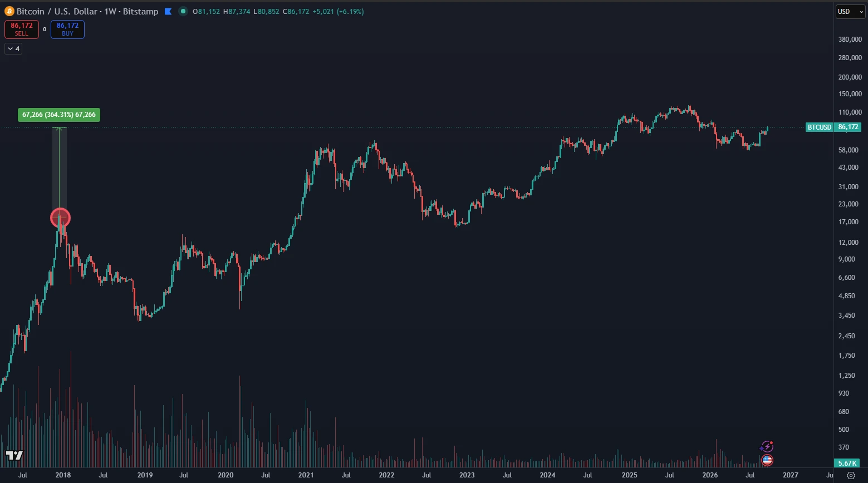Expand the collapsed indicators legend showing 4
This screenshot has height=483, width=868.
[13, 49]
